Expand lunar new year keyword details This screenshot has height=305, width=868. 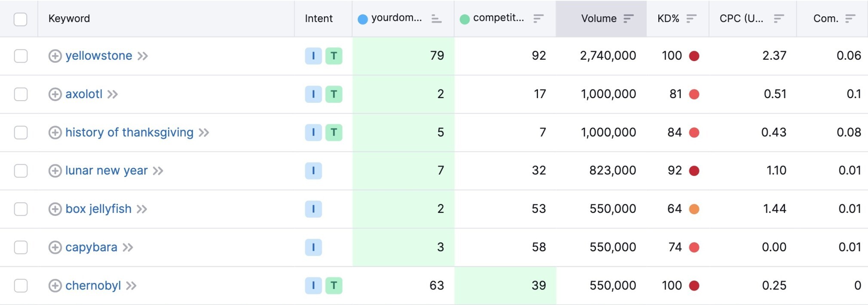[x=55, y=171]
